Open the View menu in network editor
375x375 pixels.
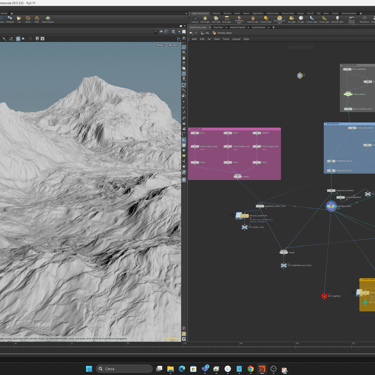pos(217,39)
